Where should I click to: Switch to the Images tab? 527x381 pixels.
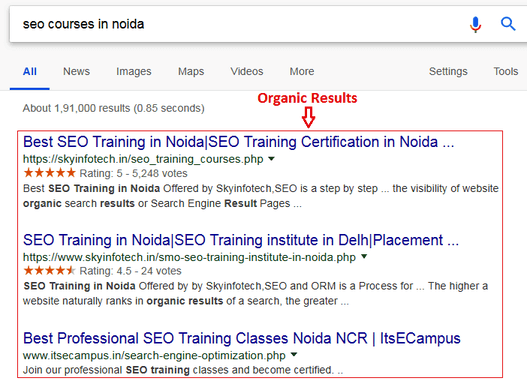point(134,72)
